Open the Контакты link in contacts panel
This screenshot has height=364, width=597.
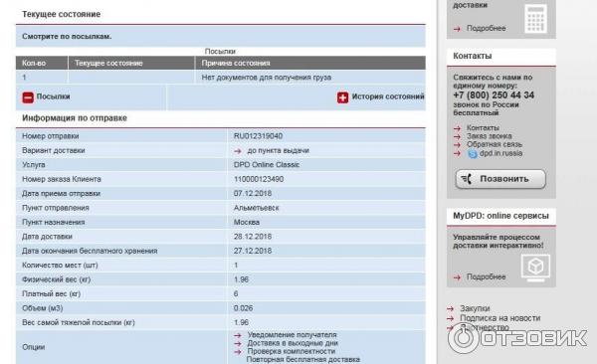tap(483, 128)
